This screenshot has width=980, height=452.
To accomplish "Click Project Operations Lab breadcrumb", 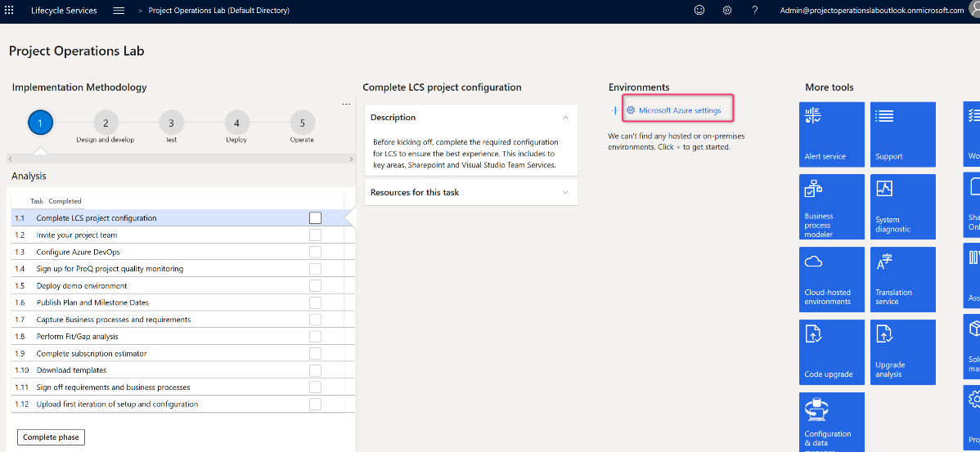I will click(x=218, y=11).
